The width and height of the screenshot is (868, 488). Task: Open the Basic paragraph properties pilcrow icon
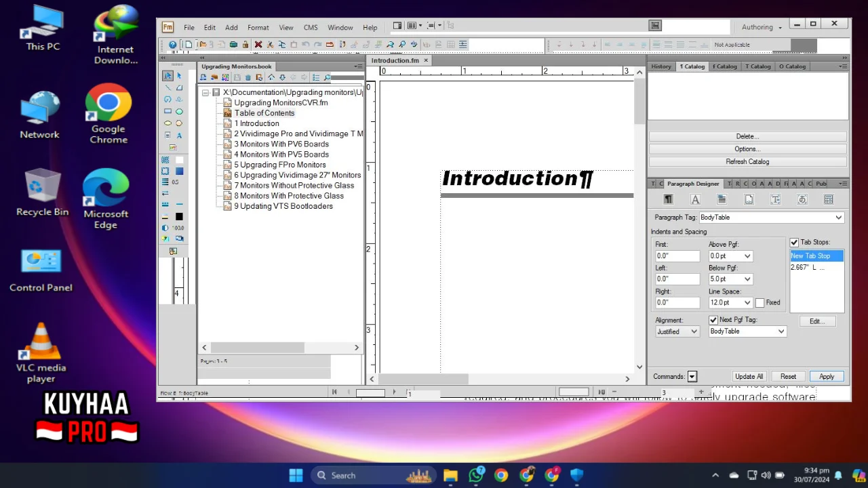668,199
